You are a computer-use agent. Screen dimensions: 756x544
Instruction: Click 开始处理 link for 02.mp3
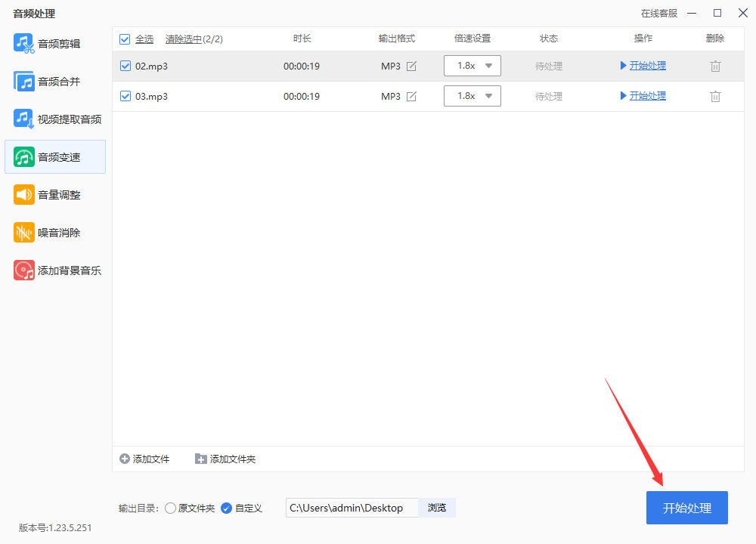648,66
